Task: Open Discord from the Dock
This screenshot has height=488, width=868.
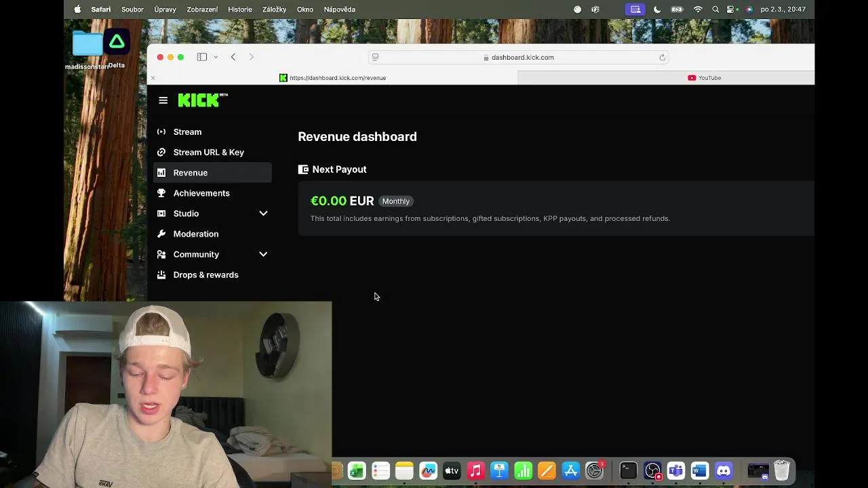Action: 724,470
